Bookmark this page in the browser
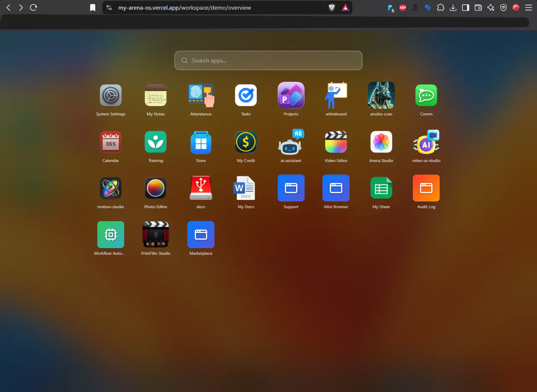Viewport: 537px width, 392px height. (93, 8)
